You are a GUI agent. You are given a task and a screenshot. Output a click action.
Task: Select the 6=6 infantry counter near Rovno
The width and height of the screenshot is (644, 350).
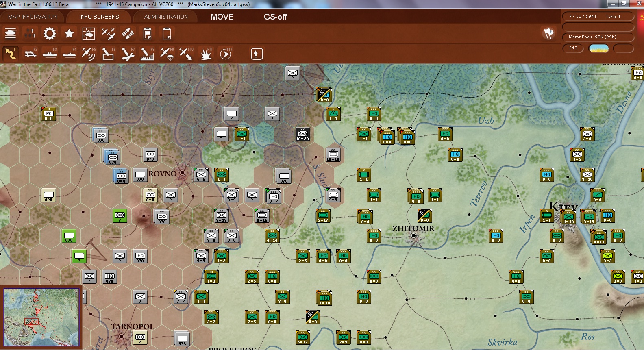click(x=201, y=175)
